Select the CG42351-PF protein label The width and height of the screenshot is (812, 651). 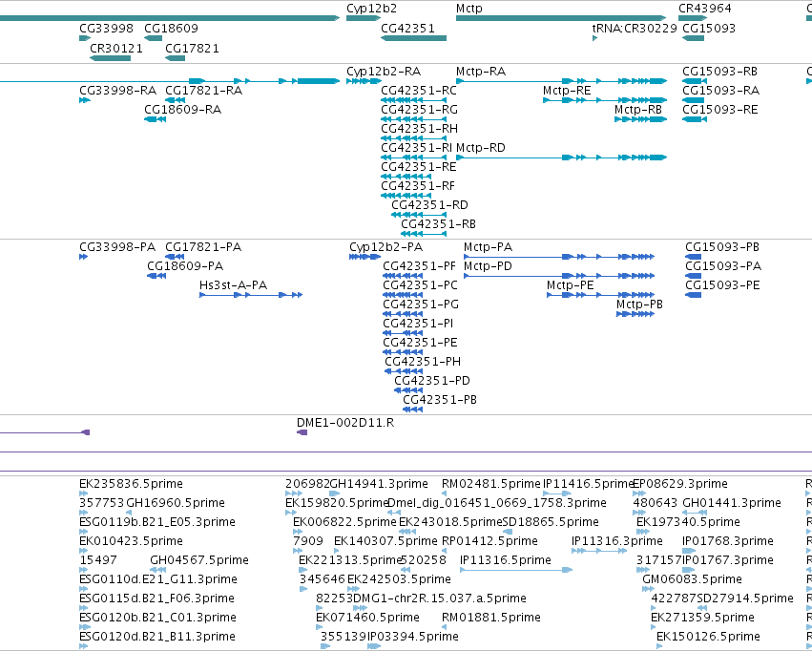click(x=420, y=266)
